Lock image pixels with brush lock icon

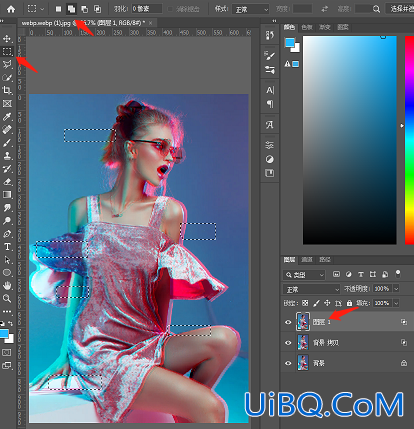tap(316, 303)
